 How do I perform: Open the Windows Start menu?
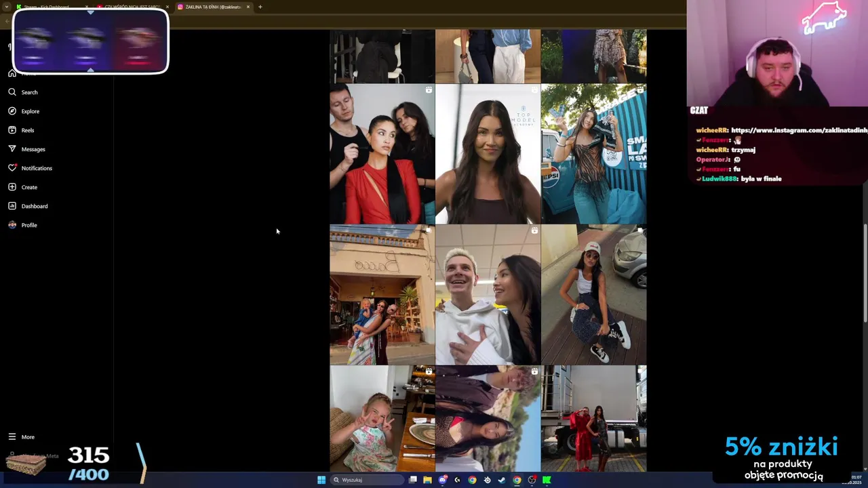click(x=321, y=480)
